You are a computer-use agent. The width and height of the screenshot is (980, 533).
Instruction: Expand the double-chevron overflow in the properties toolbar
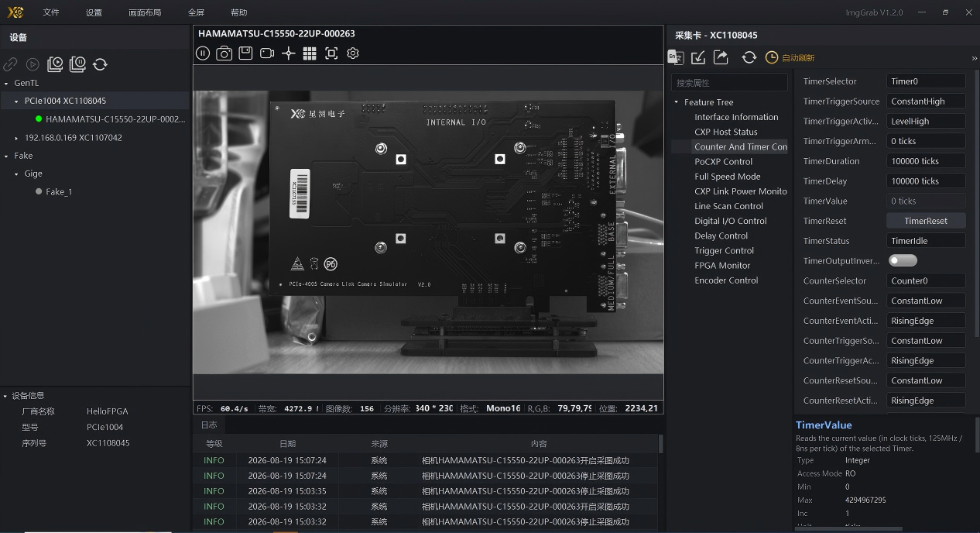coord(974,58)
